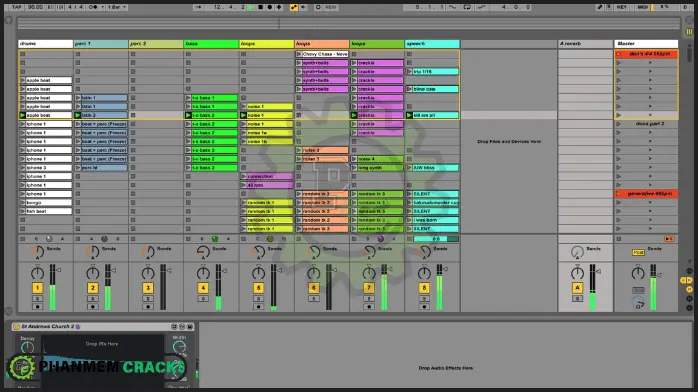Solo track 2 perc 1
Viewport: 698px width, 392px height.
click(x=93, y=299)
